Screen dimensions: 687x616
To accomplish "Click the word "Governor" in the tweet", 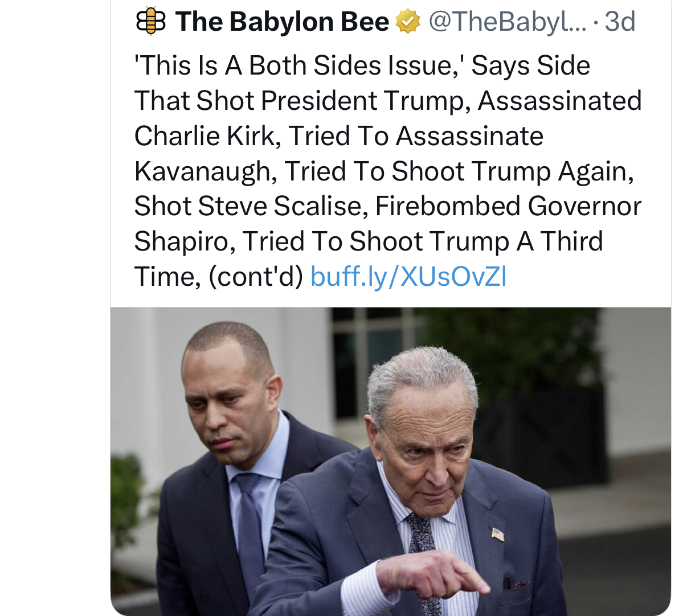I will coord(584,206).
